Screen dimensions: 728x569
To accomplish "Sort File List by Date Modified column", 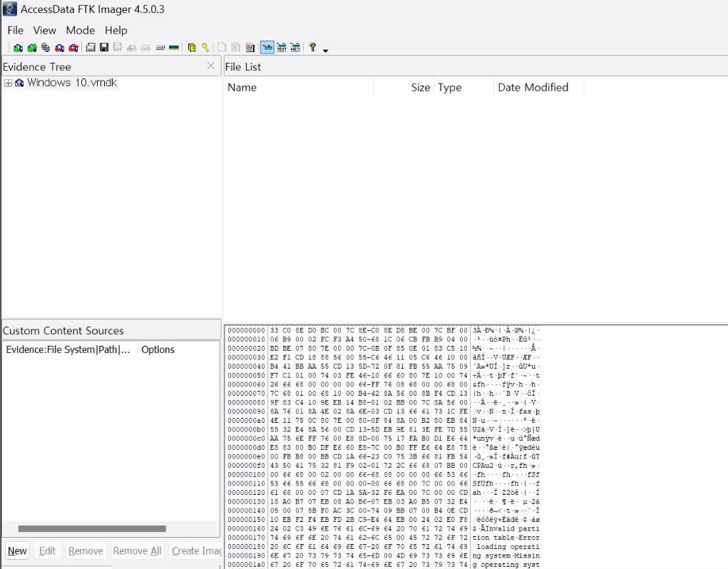I will [538, 87].
